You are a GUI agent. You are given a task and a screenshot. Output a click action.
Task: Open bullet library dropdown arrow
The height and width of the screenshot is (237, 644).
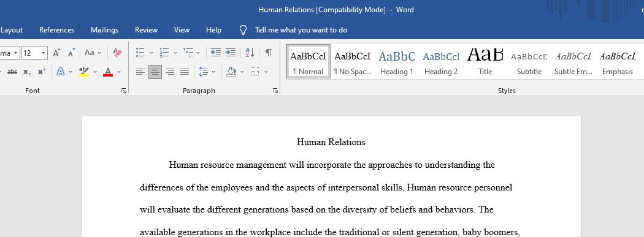[151, 53]
